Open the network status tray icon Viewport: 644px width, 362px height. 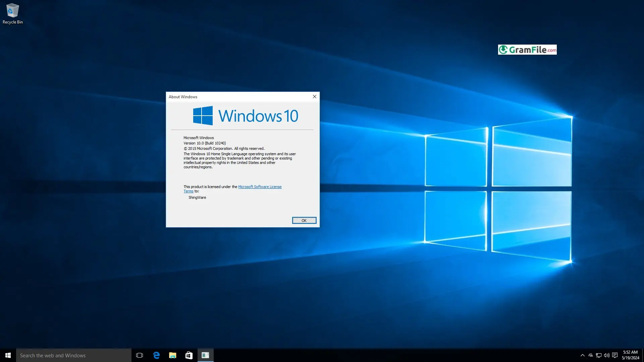coord(599,355)
